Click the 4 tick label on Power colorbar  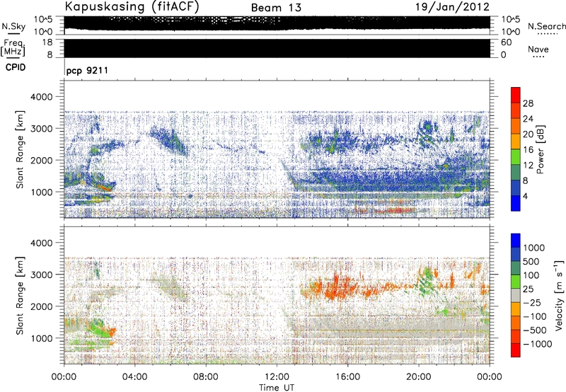tap(526, 196)
